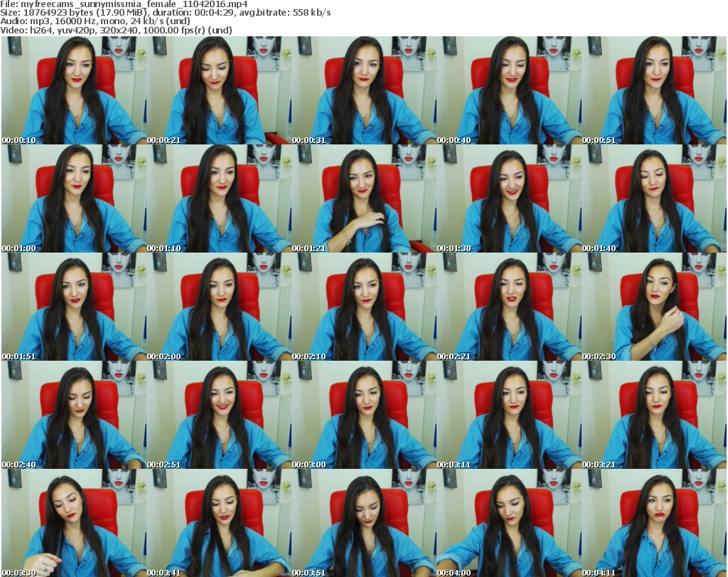Pick the preview stamped 00:03:21

tap(654, 415)
